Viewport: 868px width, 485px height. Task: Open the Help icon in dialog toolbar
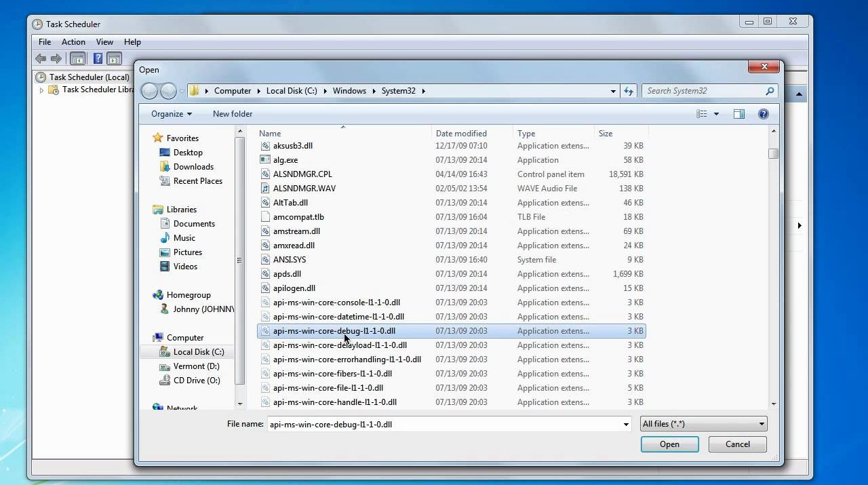click(x=763, y=114)
